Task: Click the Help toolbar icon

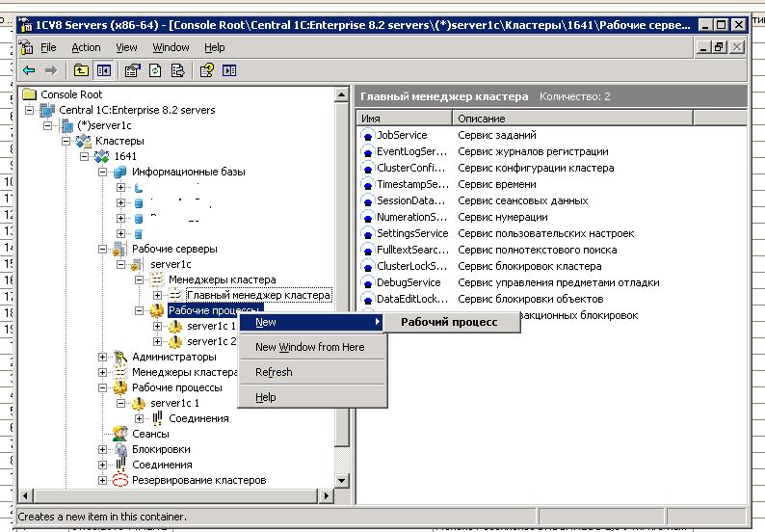Action: click(207, 70)
